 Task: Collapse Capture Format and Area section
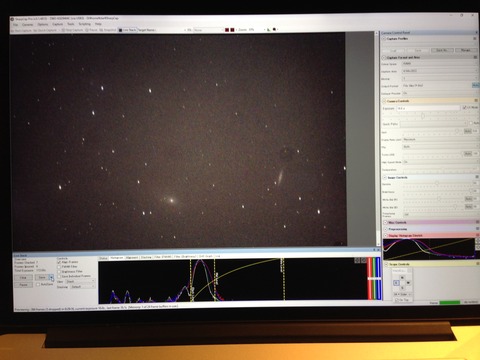[384, 58]
